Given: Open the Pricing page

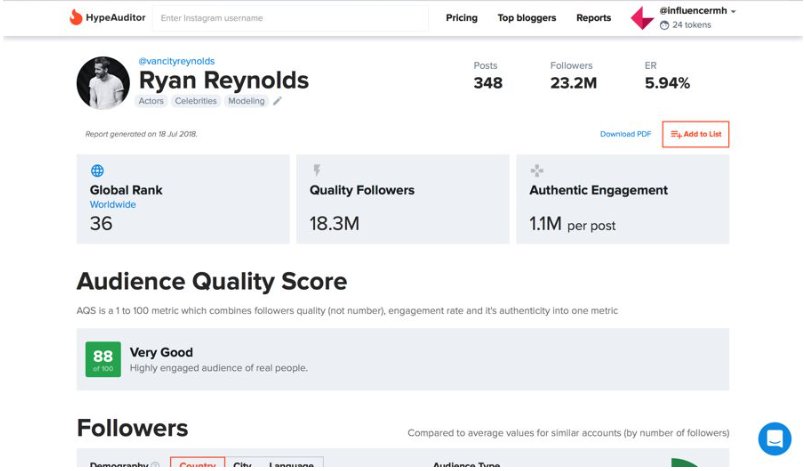Looking at the screenshot, I should coord(461,18).
